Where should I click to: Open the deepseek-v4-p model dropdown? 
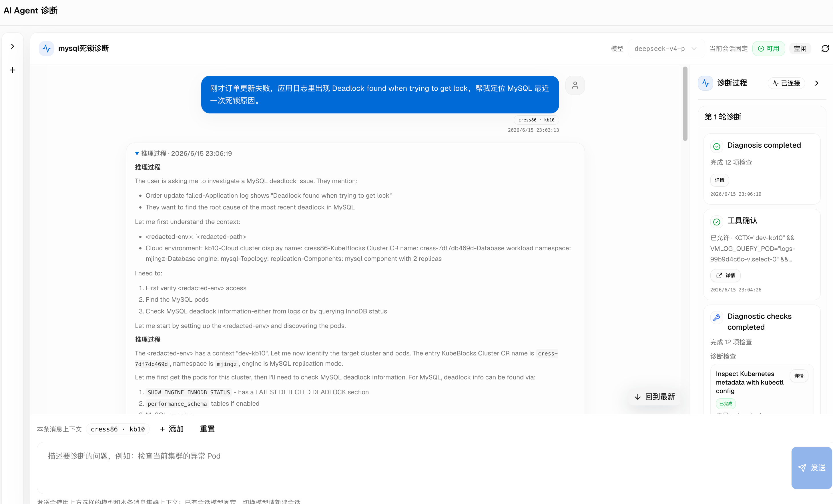(x=666, y=49)
